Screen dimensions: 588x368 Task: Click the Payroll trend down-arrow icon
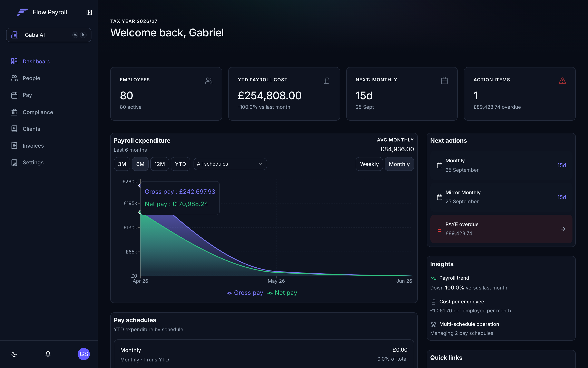tap(433, 278)
